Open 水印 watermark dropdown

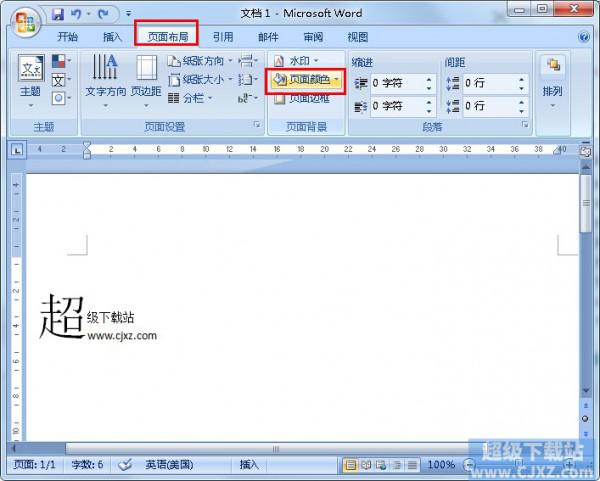(x=296, y=60)
